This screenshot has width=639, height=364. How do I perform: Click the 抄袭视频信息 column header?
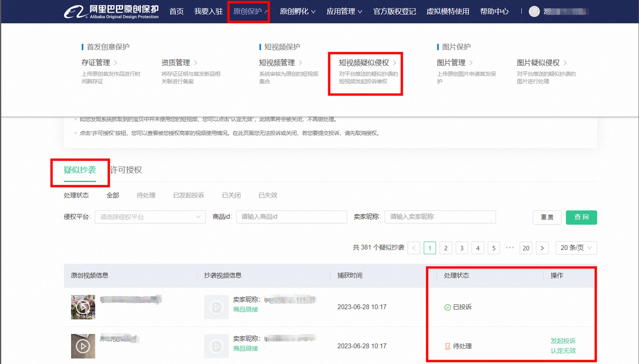point(223,276)
